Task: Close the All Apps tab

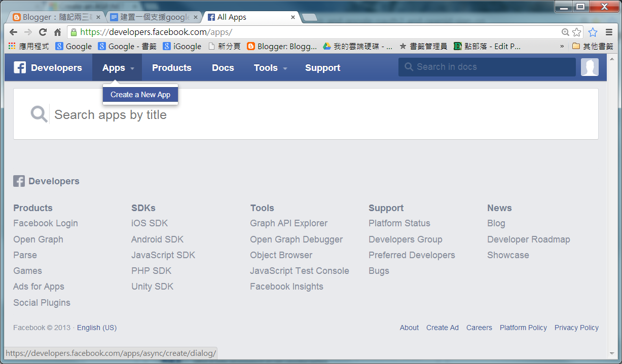Action: [x=293, y=17]
